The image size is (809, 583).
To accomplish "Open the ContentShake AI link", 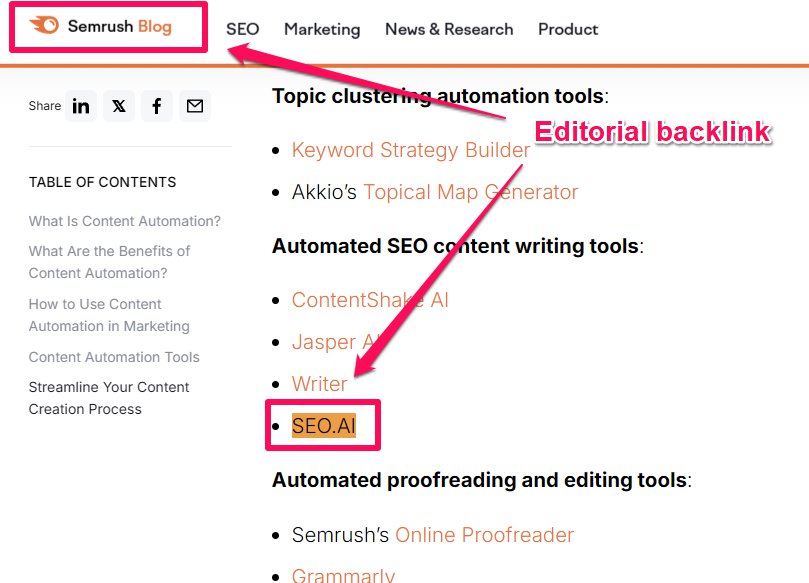I will 370,300.
